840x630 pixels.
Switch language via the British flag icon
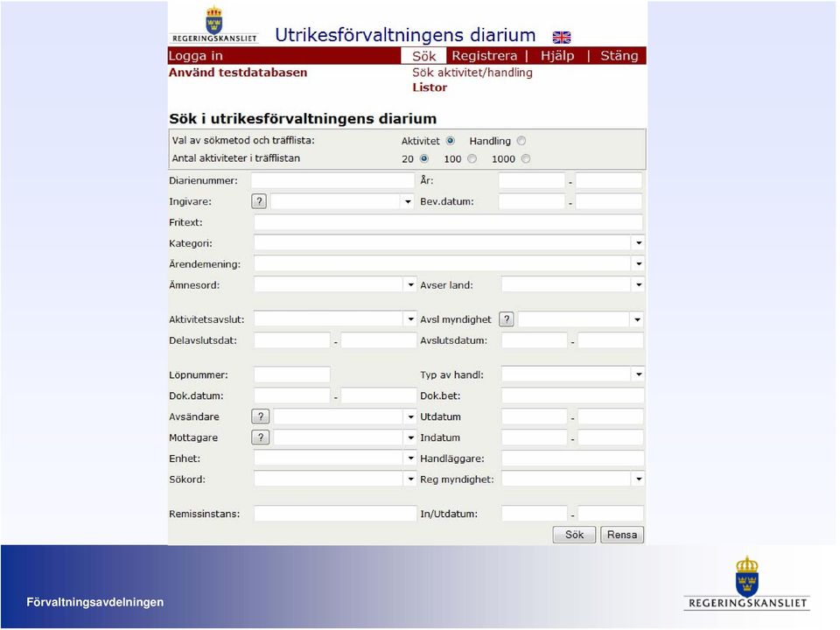[x=562, y=37]
